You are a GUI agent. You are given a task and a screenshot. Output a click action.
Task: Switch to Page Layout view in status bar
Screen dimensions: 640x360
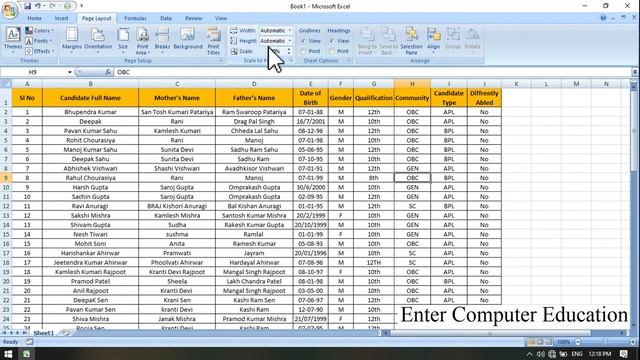pyautogui.click(x=540, y=342)
